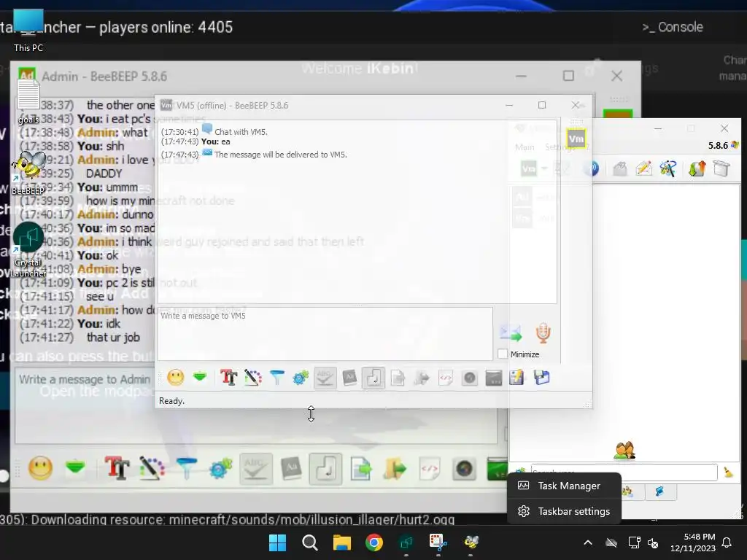
Task: Open Crystal Launcher desktop shortcut
Action: tap(28, 250)
